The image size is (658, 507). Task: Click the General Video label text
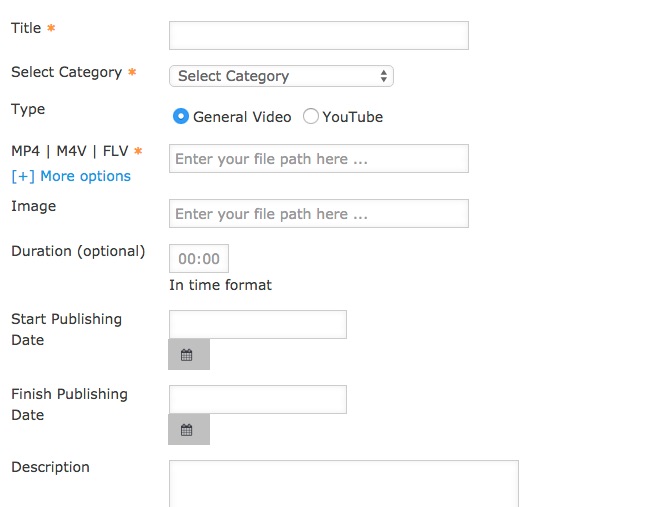242,117
